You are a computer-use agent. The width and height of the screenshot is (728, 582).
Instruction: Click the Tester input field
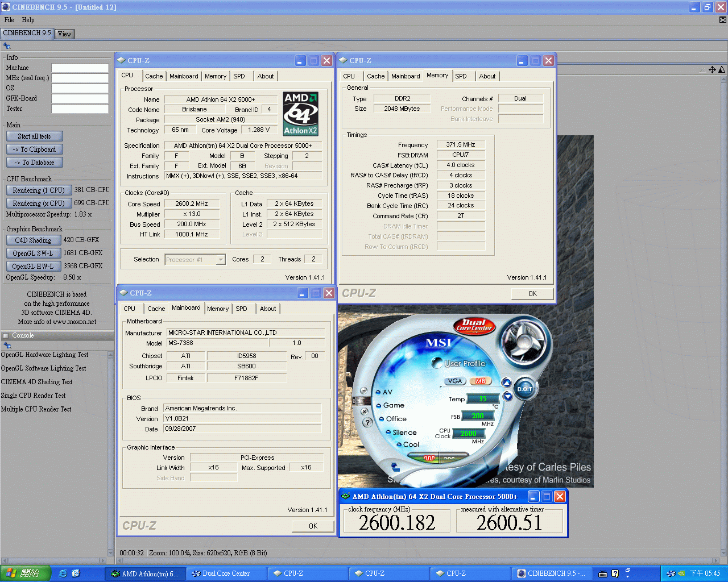pyautogui.click(x=80, y=109)
